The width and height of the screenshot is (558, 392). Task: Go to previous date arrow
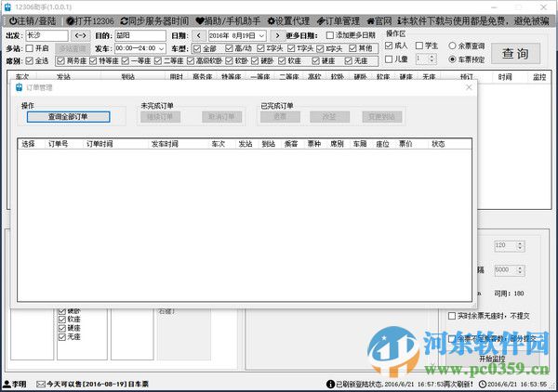click(199, 35)
